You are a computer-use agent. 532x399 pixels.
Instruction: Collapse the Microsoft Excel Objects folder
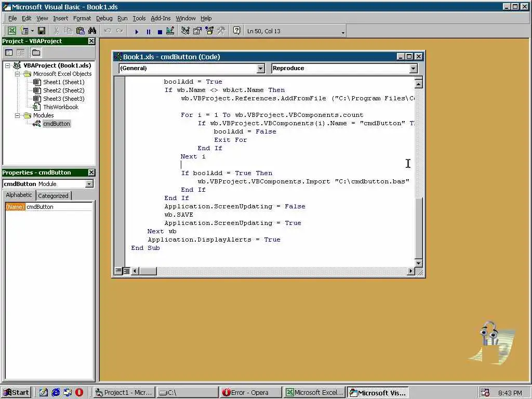[x=17, y=74]
